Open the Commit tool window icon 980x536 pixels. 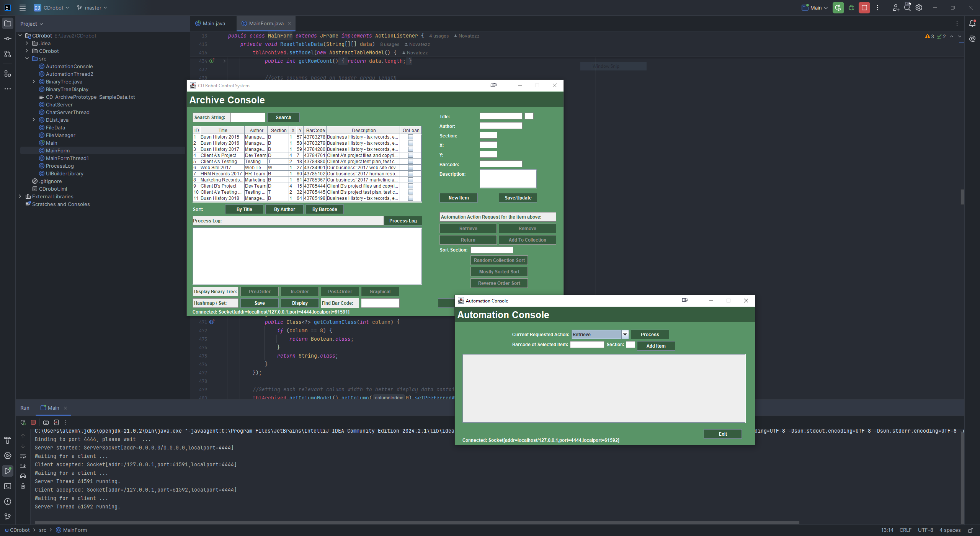tap(8, 39)
